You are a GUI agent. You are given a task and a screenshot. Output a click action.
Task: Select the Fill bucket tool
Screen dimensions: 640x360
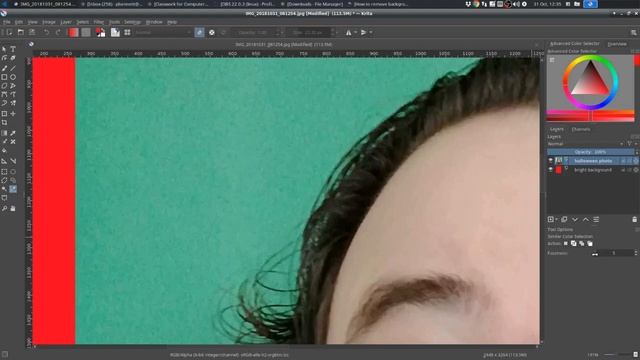[4, 151]
